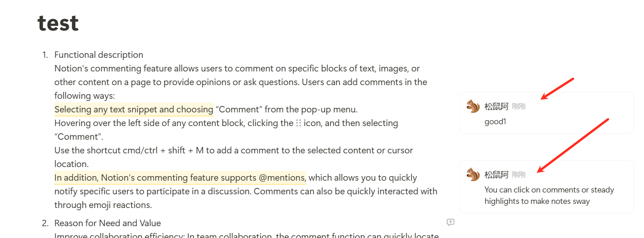Click the 刚刚 timestamp on the second comment
The image size is (644, 238).
click(518, 175)
